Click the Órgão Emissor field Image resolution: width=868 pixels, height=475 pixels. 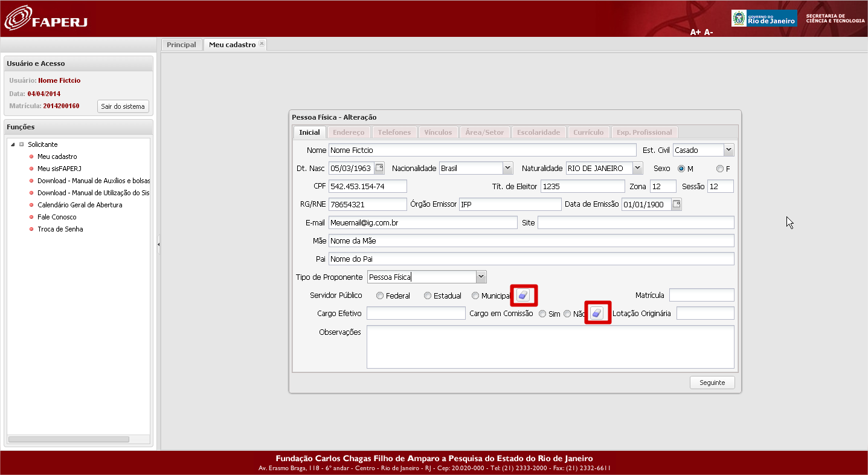click(510, 204)
